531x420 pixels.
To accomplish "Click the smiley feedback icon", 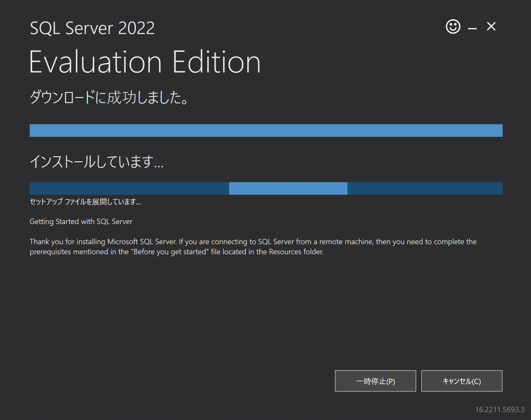I will click(453, 26).
